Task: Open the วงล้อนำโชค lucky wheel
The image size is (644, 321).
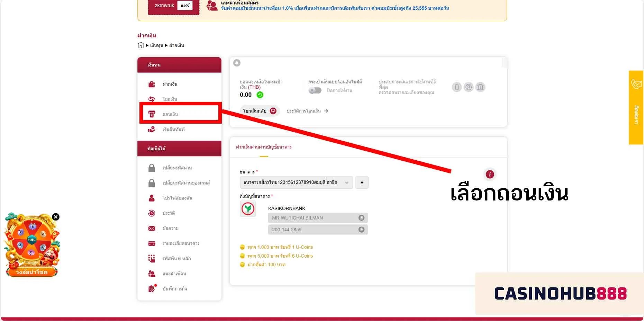Action: [x=32, y=246]
